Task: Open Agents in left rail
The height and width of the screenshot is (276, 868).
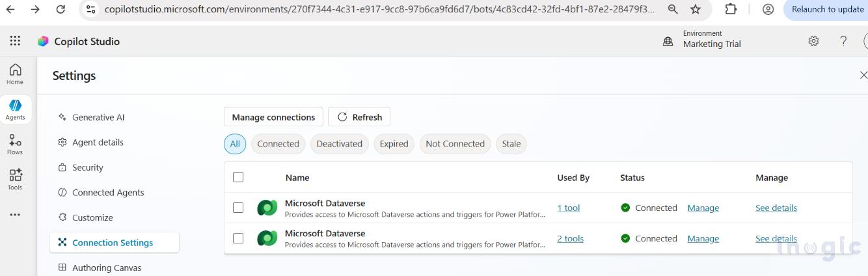Action: pyautogui.click(x=15, y=109)
